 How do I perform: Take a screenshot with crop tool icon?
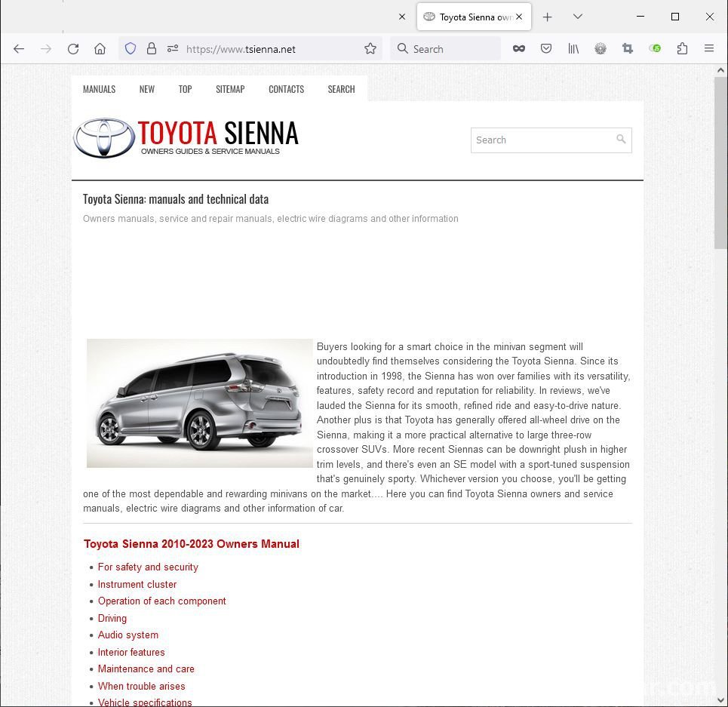tap(628, 48)
